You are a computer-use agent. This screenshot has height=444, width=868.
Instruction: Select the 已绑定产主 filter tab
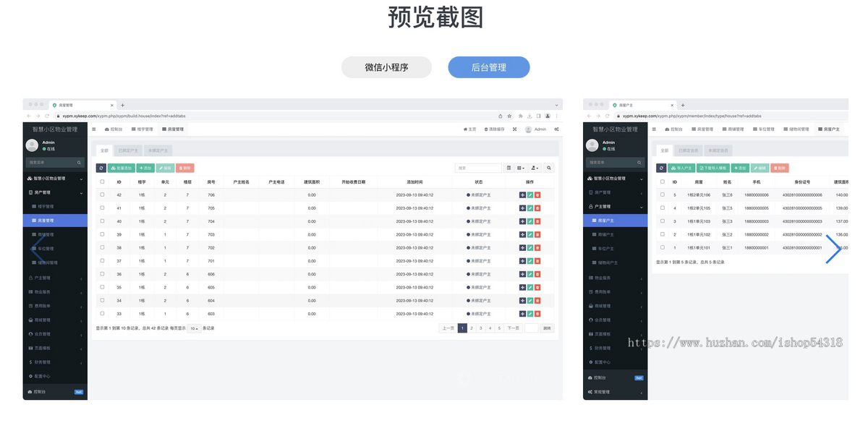click(x=127, y=150)
